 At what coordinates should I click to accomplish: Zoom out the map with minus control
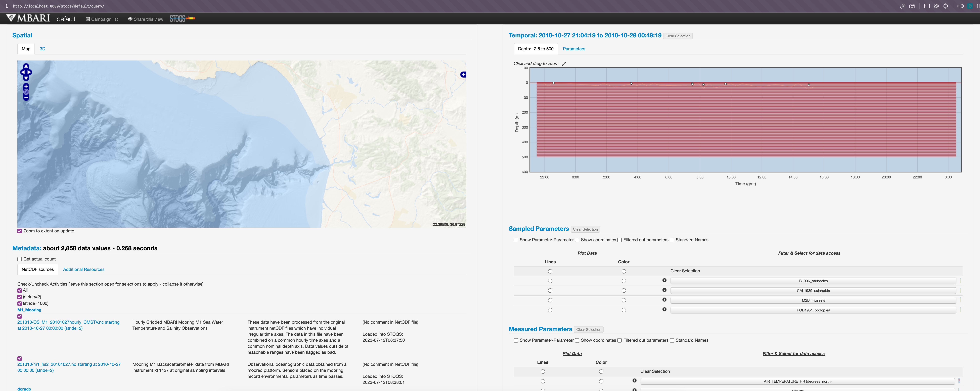click(x=26, y=98)
